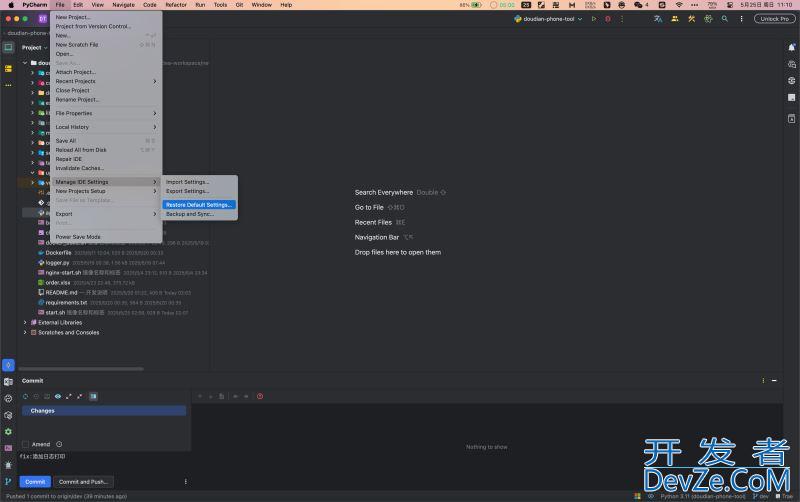Expand the Export submenu
The height and width of the screenshot is (502, 800).
click(x=106, y=214)
